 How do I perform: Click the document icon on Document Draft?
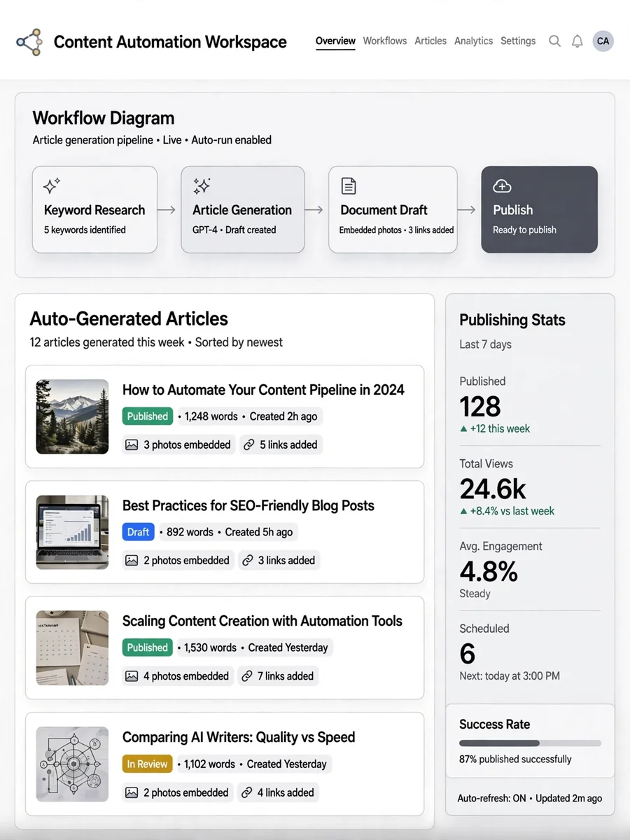coord(348,185)
